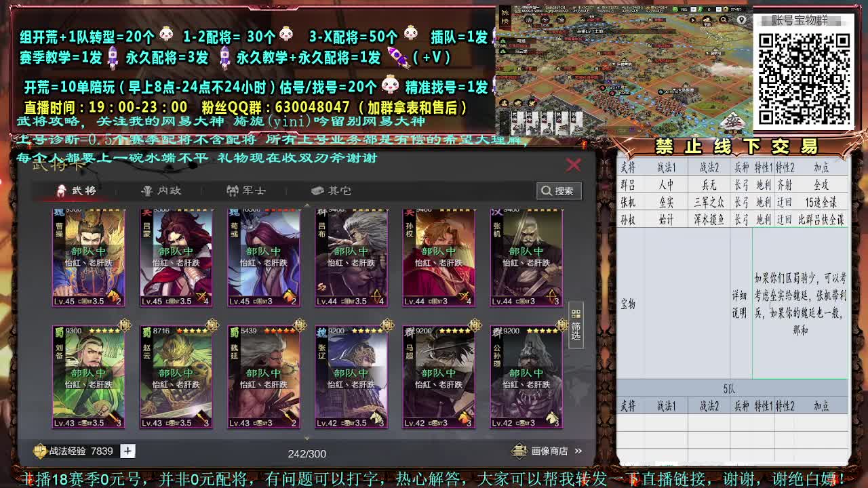
Task: Add 战法经验 with plus button
Action: tap(127, 451)
